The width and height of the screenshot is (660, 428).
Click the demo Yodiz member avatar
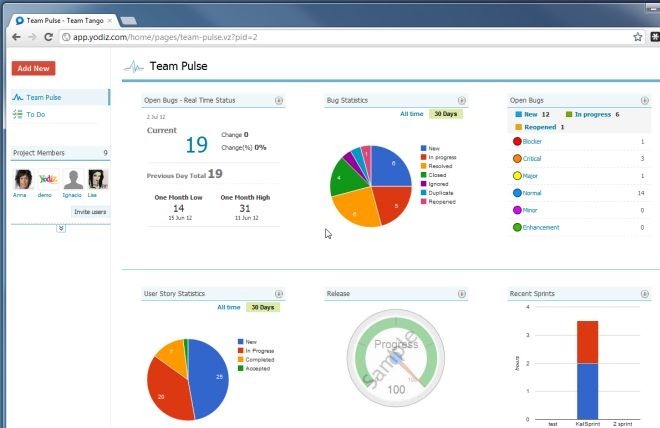pos(48,179)
